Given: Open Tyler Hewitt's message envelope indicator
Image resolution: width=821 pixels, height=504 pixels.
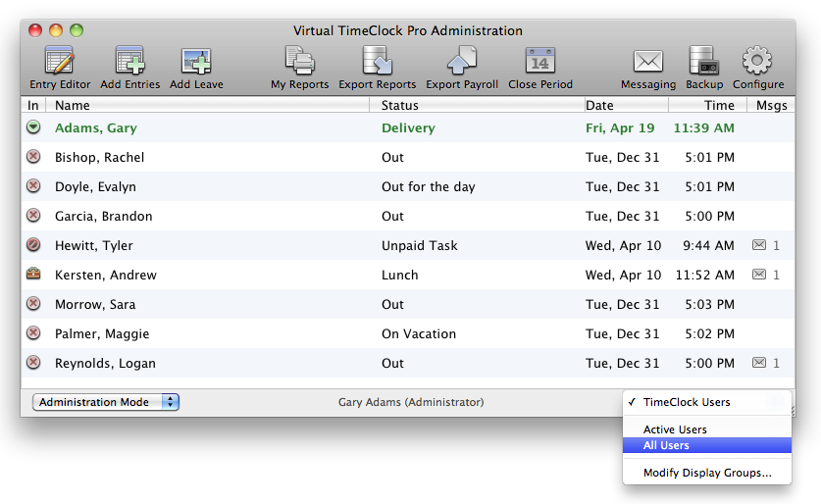Looking at the screenshot, I should tap(759, 245).
